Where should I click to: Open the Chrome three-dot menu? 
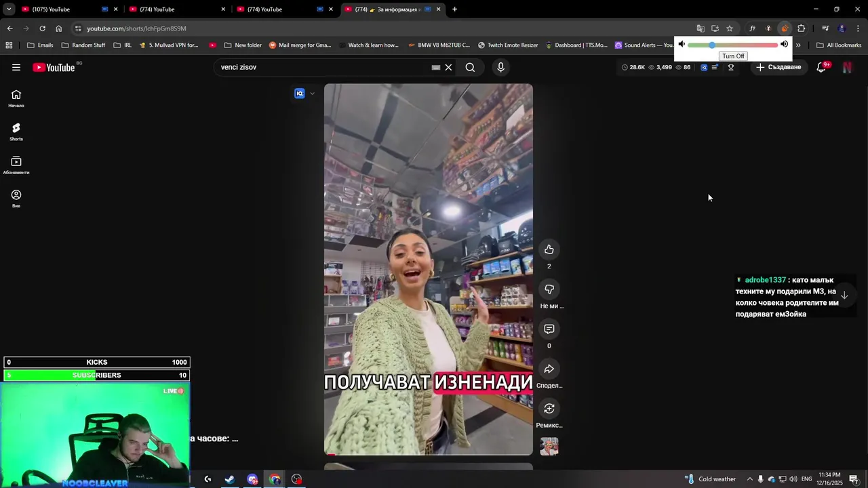[x=859, y=28]
